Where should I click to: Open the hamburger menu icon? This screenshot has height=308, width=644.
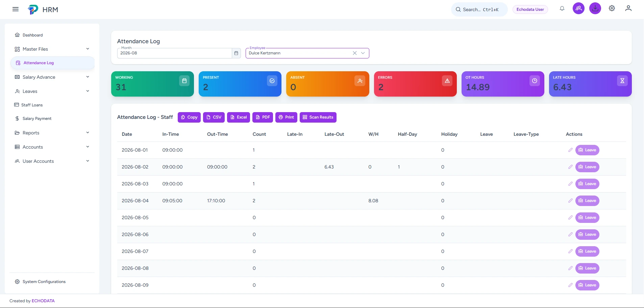[x=16, y=9]
